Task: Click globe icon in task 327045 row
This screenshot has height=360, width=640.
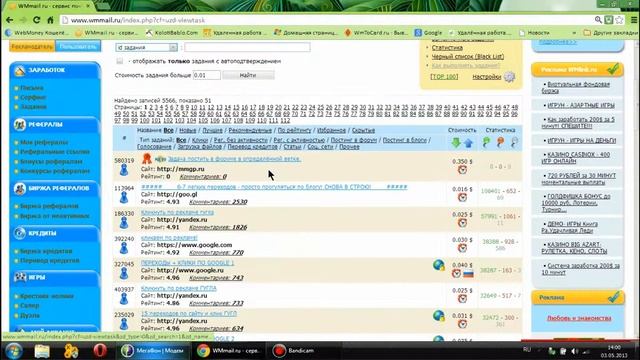Action: point(439,265)
